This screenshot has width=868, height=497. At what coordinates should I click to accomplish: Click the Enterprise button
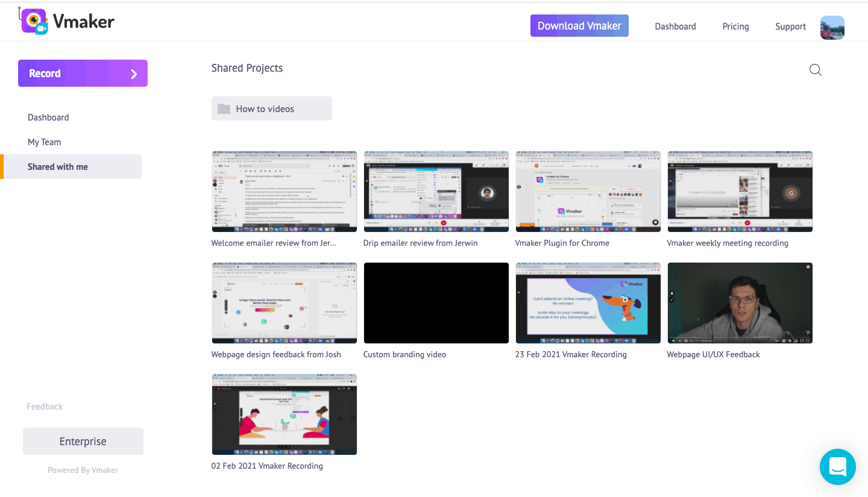click(x=83, y=442)
